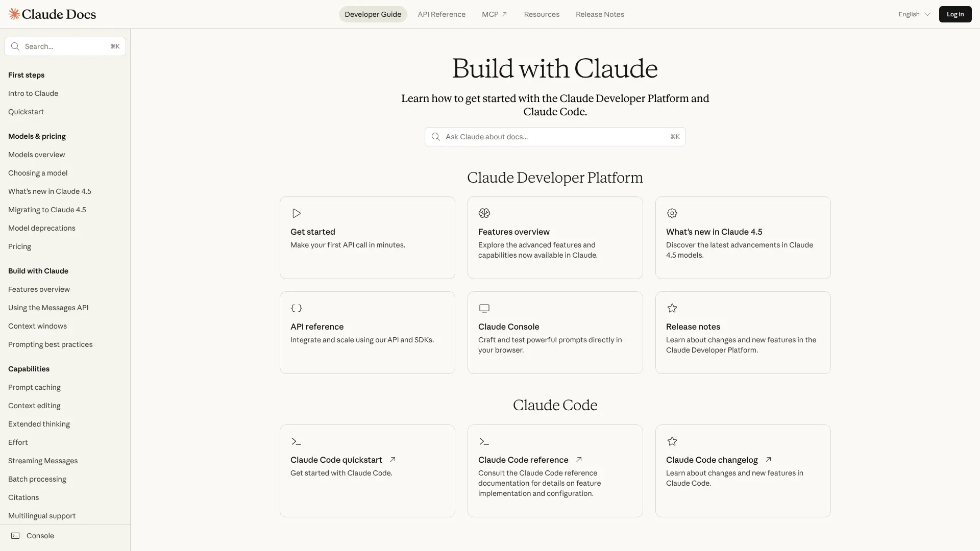Open Using the Messages API page
This screenshot has width=980, height=551.
tap(48, 308)
